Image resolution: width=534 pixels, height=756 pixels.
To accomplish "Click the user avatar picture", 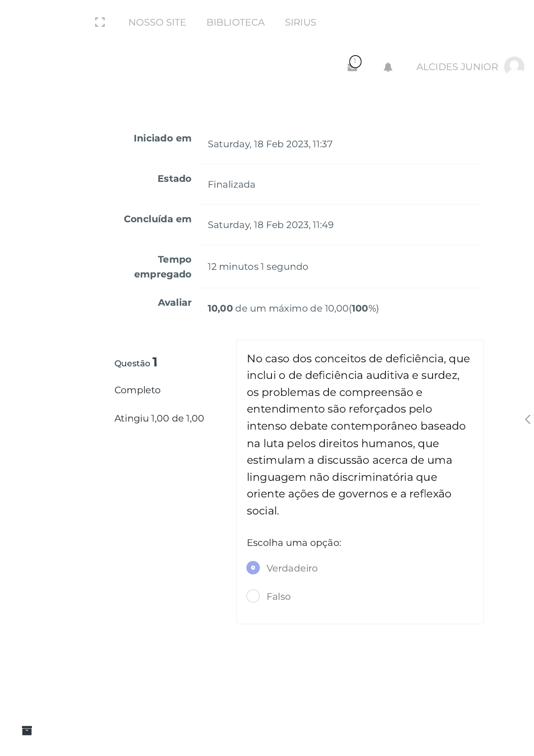I will tap(514, 66).
